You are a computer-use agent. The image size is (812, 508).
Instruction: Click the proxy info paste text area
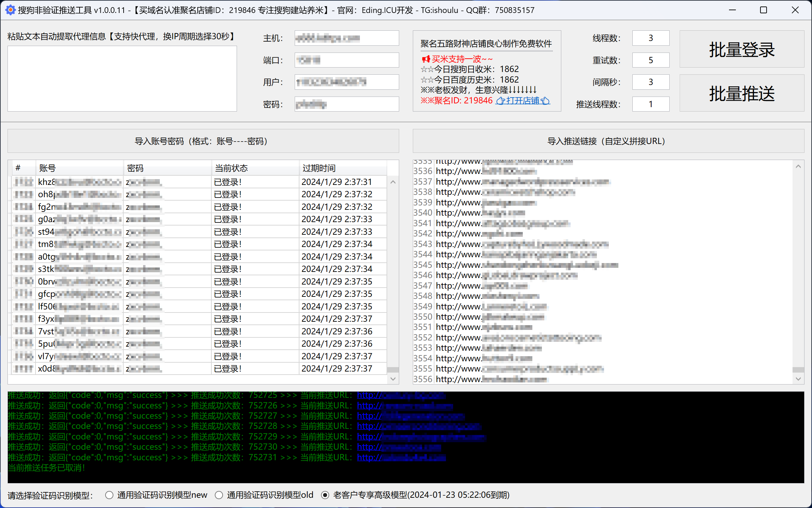pos(122,78)
